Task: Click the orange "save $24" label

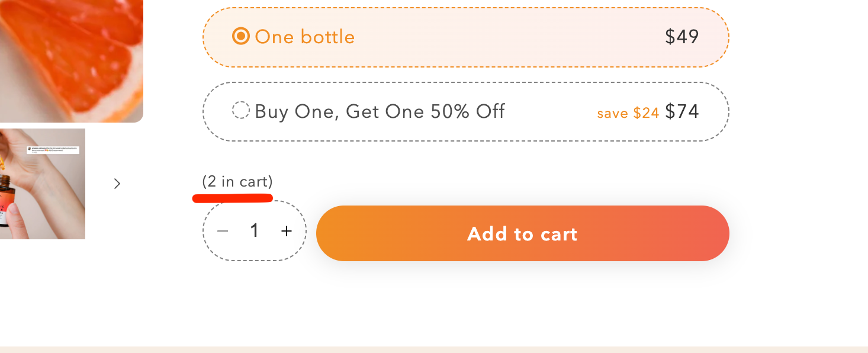Action: click(x=628, y=113)
